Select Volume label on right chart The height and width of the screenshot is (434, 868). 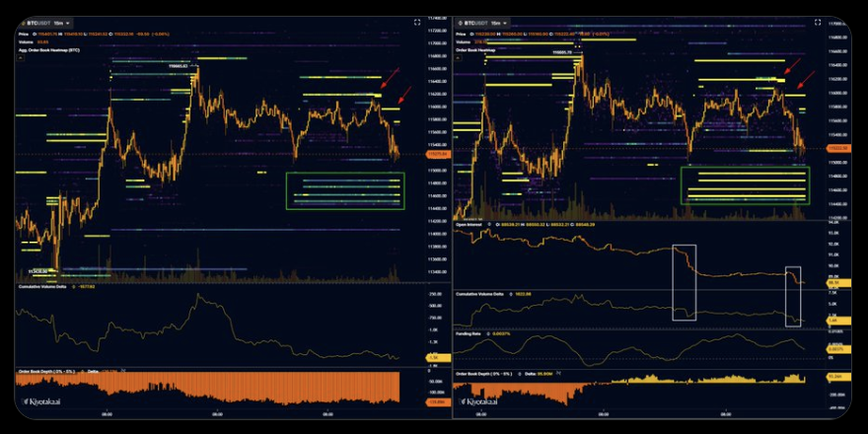pos(462,41)
